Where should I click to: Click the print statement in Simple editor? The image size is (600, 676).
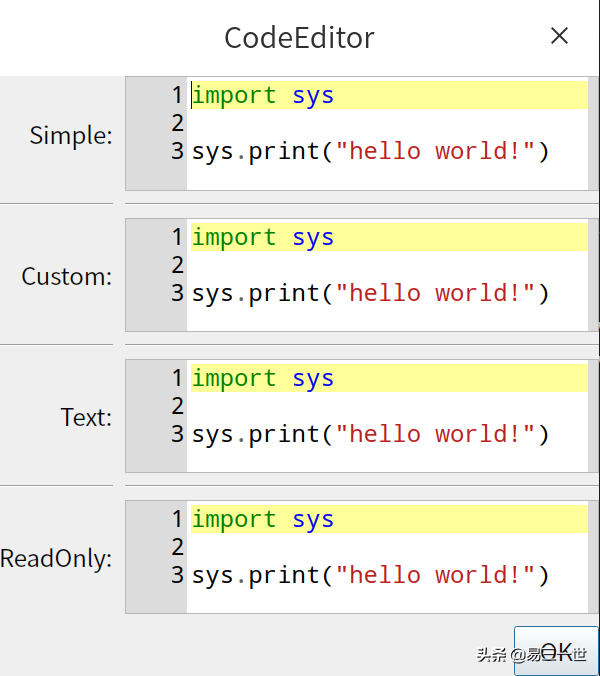pos(370,152)
